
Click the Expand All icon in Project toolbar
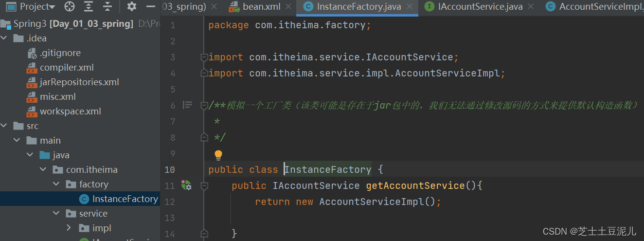88,7
